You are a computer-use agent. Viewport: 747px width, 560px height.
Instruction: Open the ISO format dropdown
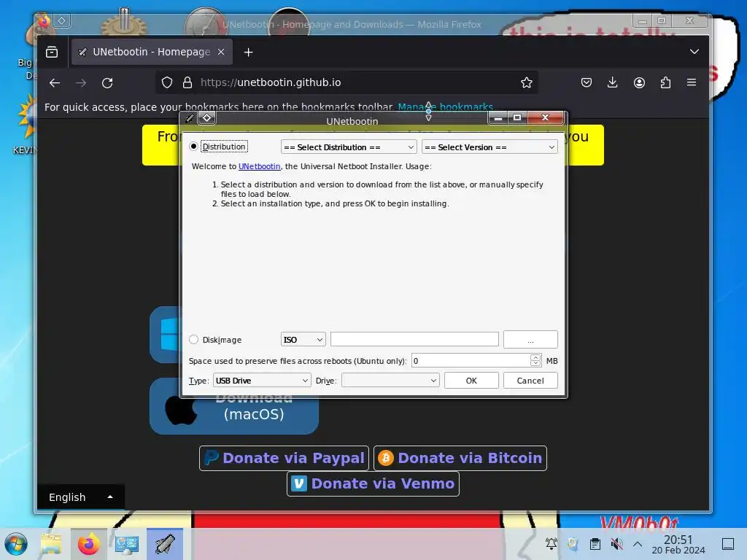pyautogui.click(x=303, y=340)
